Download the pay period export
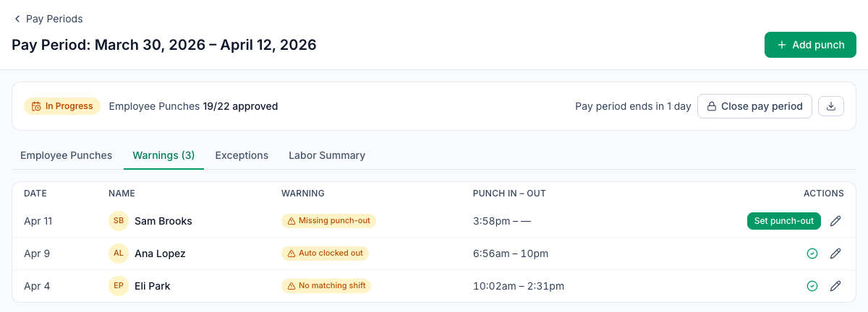Viewport: 868px width, 312px height. click(831, 106)
